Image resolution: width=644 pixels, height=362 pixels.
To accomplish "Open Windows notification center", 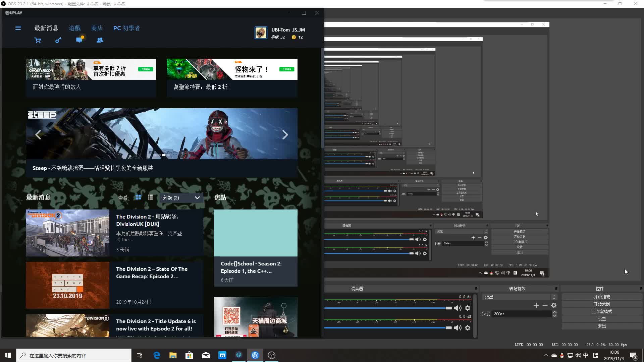I will click(634, 356).
